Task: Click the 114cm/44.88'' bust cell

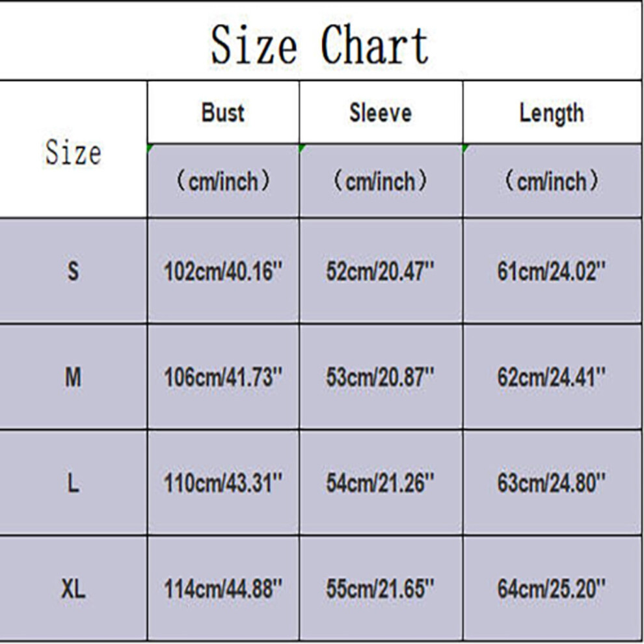Action: (223, 588)
